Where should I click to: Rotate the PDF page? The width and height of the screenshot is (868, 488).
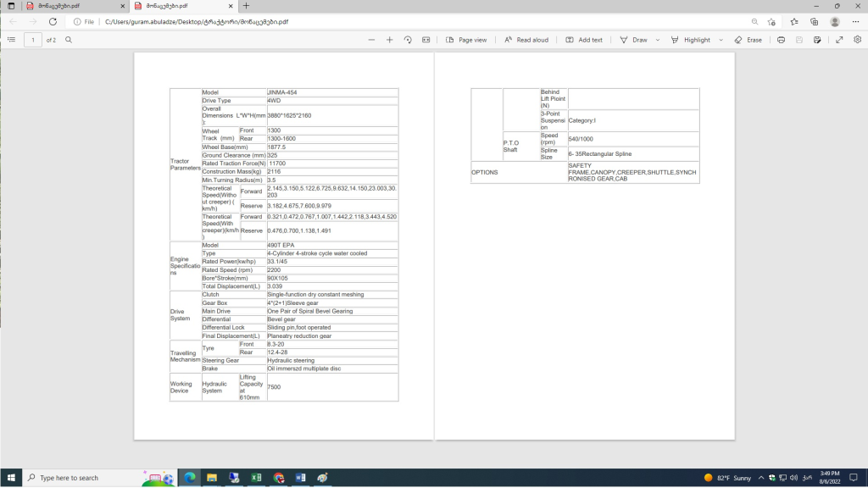point(408,40)
